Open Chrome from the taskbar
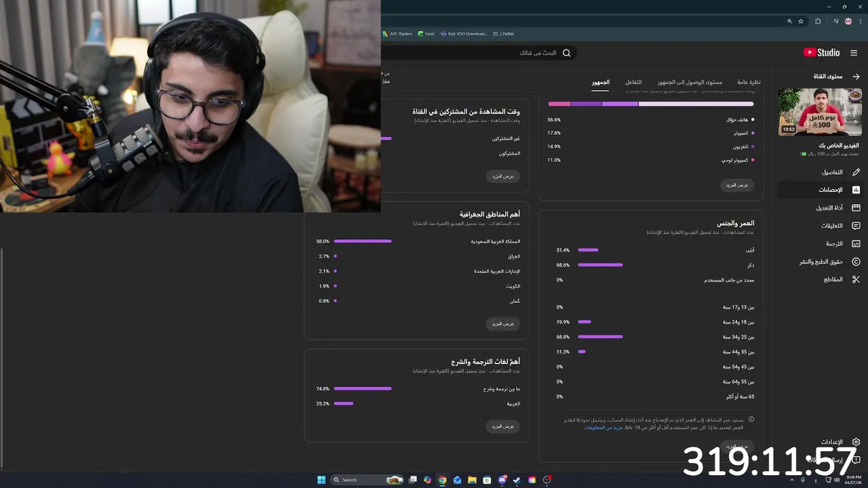Screen dimensions: 868x488 pyautogui.click(x=442, y=480)
